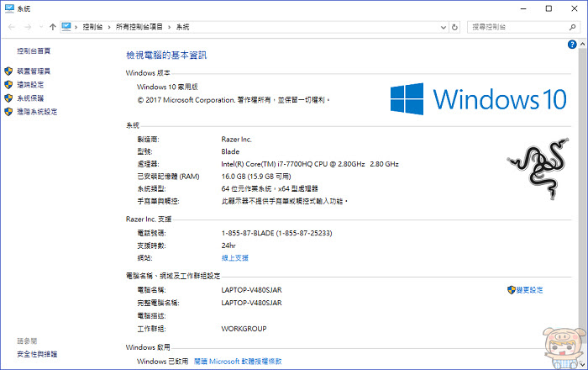Expand the address bar history dropdown
588x370 pixels.
444,27
